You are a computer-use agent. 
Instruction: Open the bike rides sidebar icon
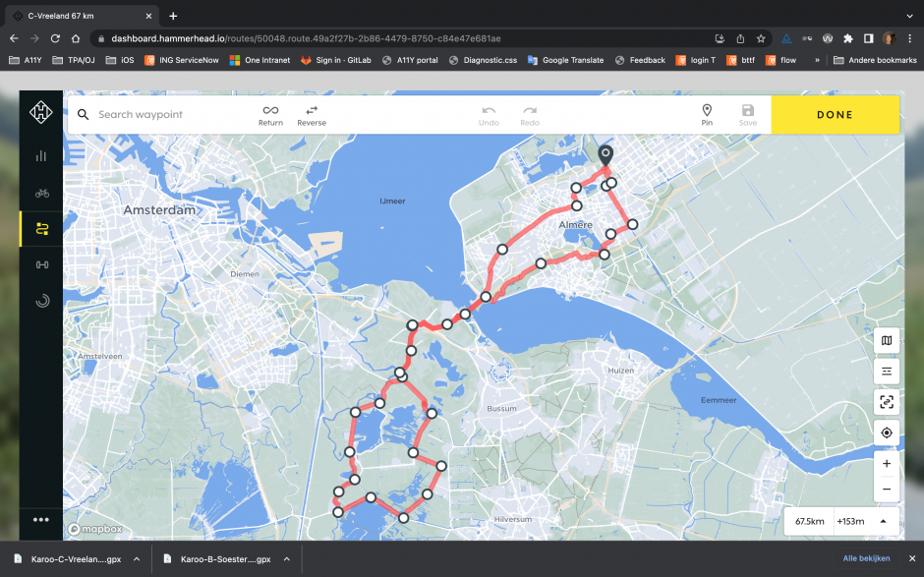[41, 193]
